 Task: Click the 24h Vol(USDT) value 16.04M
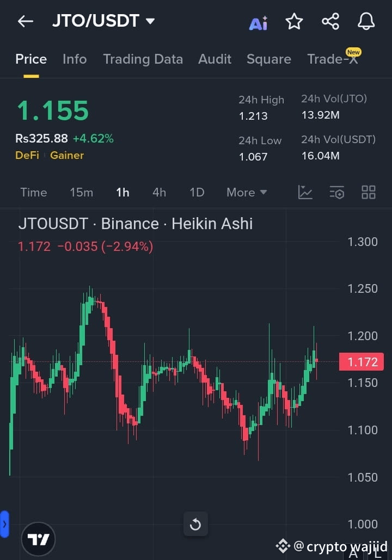[321, 156]
